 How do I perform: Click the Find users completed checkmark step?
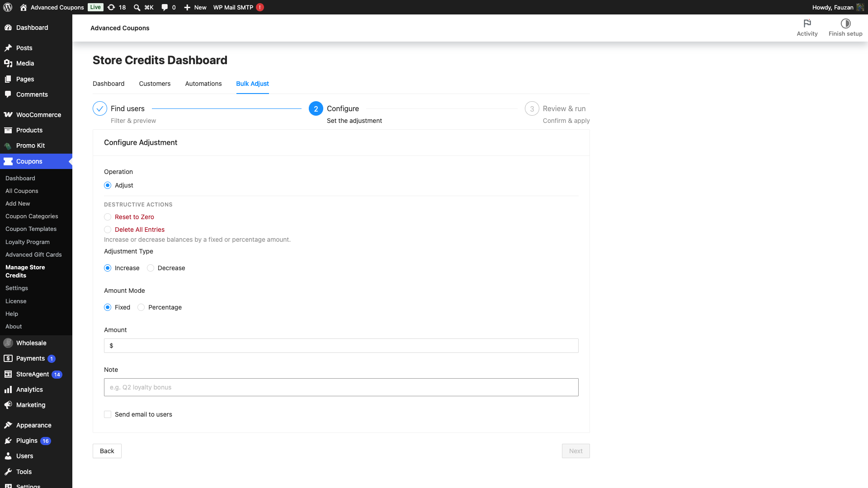pos(100,108)
